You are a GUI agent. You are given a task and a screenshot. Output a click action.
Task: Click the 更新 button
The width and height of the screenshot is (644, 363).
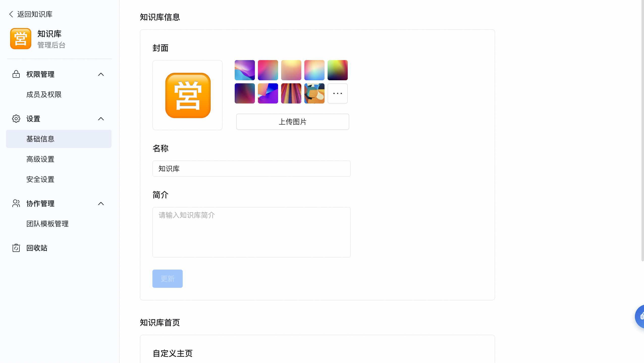pos(168,279)
